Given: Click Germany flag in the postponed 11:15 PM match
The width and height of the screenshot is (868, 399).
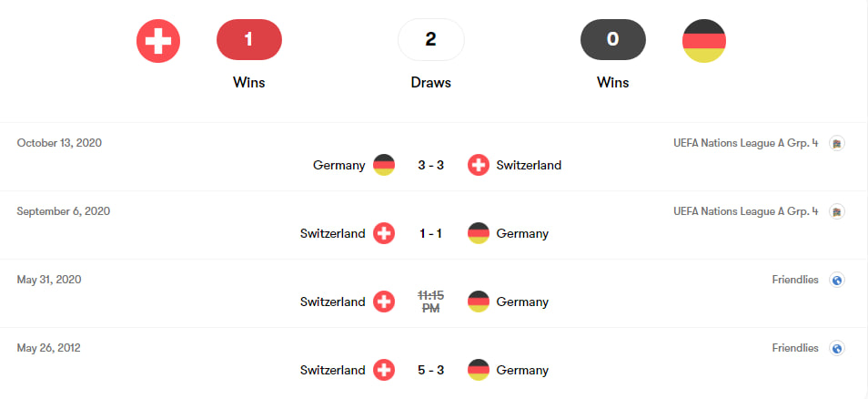Looking at the screenshot, I should [x=479, y=302].
